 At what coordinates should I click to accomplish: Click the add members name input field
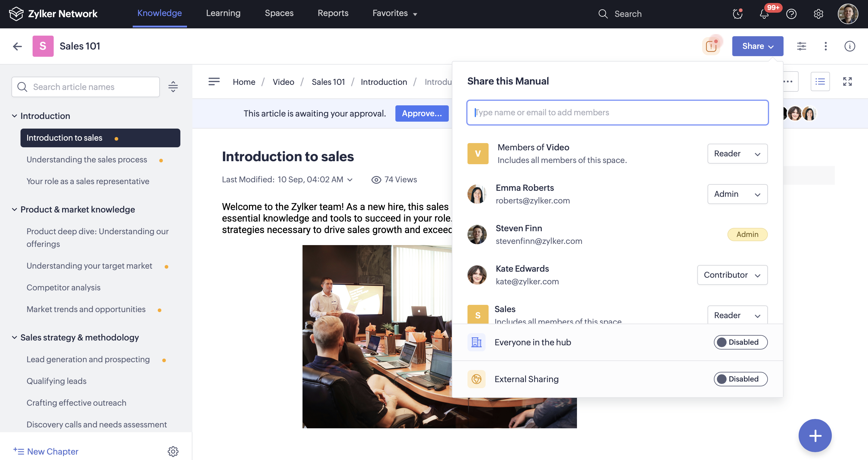617,112
